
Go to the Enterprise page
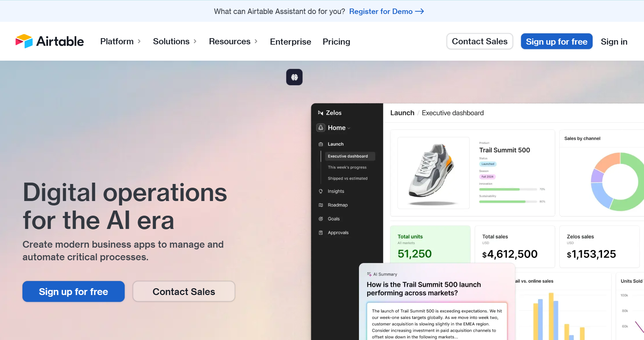[x=290, y=42]
